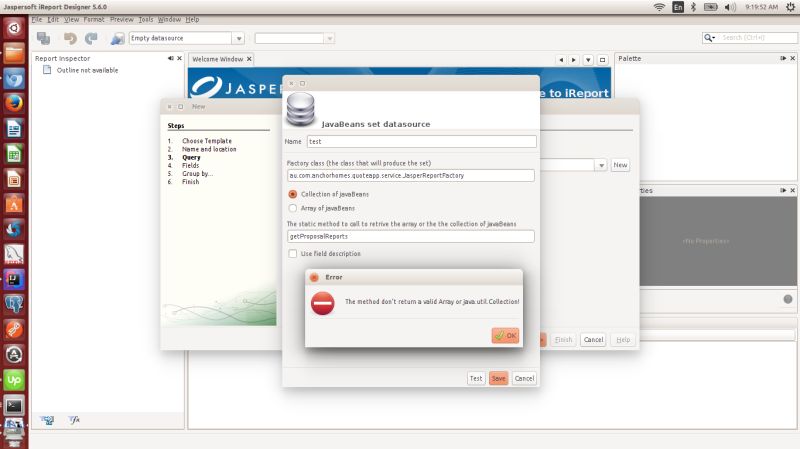The image size is (800, 449).
Task: Click the volume indicator in top bar
Action: pyautogui.click(x=730, y=7)
